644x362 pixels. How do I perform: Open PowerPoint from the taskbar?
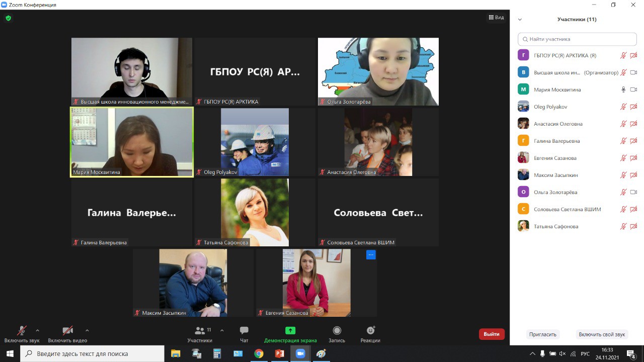tap(279, 353)
